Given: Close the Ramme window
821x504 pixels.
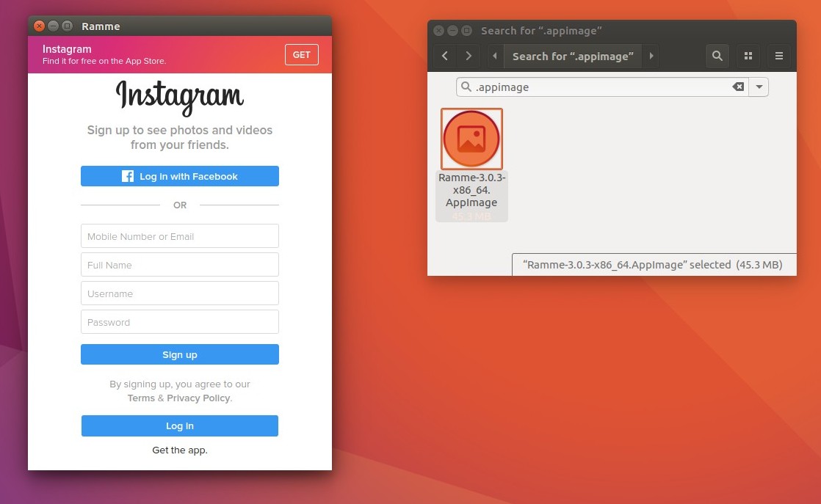Looking at the screenshot, I should point(39,26).
